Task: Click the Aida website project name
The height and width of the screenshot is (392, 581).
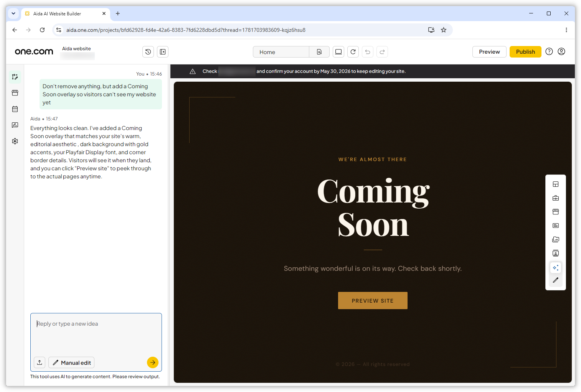Action: tap(76, 49)
